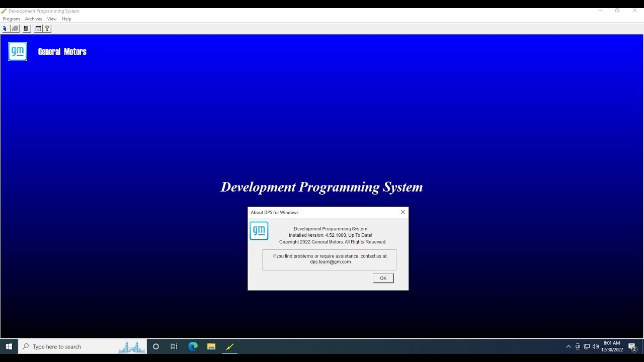Click the dps.team@gm.com email text

tap(331, 261)
